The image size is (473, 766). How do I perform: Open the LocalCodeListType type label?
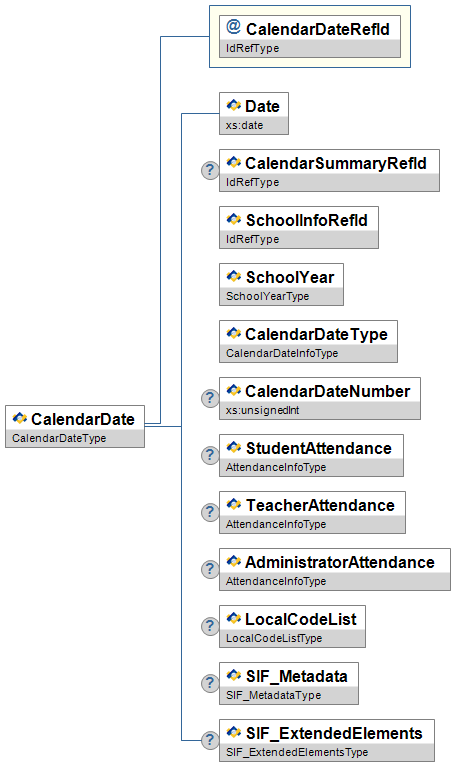(x=274, y=638)
